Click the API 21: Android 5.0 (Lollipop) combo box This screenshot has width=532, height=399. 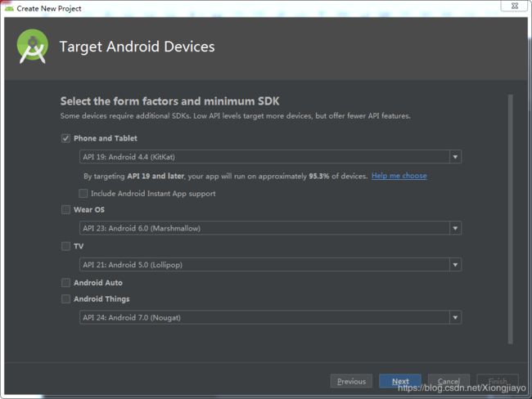point(270,265)
